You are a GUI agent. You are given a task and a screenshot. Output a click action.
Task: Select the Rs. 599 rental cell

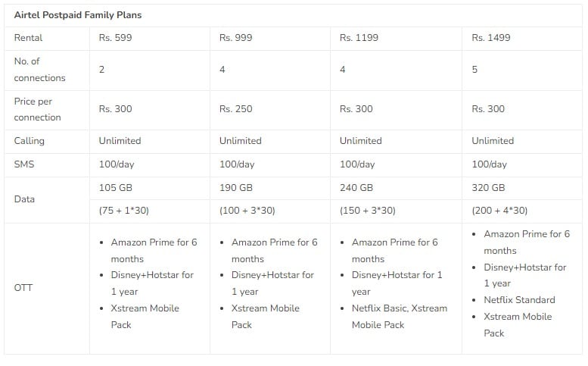[115, 38]
